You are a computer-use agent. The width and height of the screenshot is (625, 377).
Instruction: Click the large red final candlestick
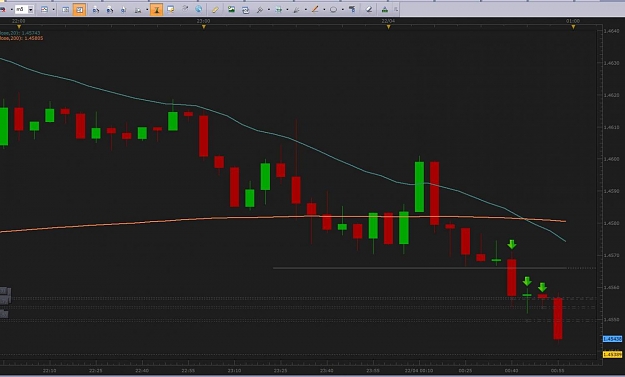point(558,318)
